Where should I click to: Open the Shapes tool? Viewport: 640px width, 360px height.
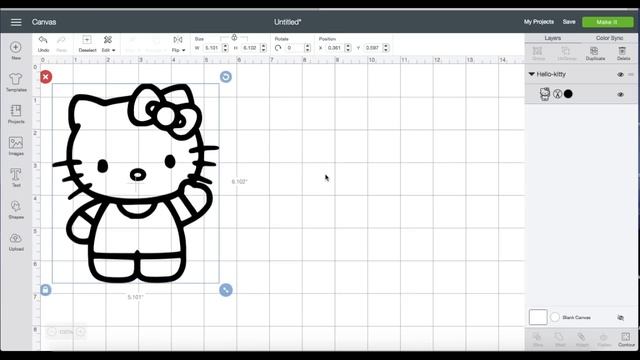tap(16, 206)
